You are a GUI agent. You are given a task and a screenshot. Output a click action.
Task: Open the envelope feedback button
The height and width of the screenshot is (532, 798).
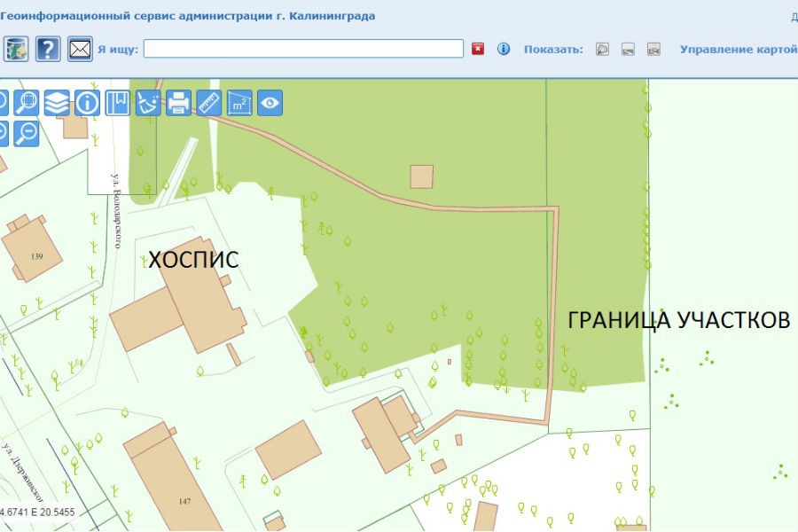click(81, 48)
